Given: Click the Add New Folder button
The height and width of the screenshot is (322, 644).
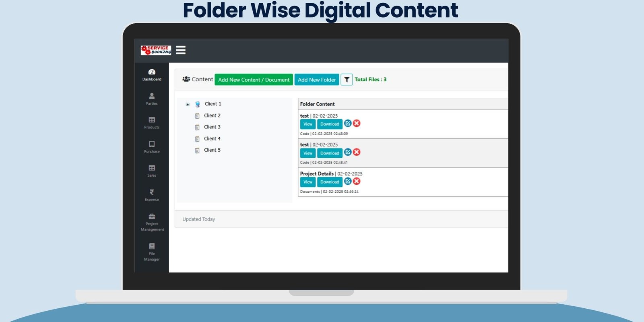Looking at the screenshot, I should coord(317,80).
